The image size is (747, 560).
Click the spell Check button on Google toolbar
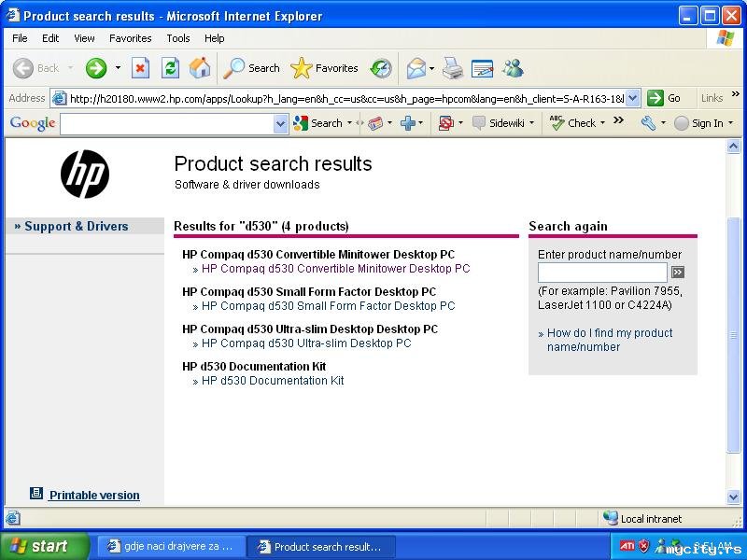click(572, 123)
